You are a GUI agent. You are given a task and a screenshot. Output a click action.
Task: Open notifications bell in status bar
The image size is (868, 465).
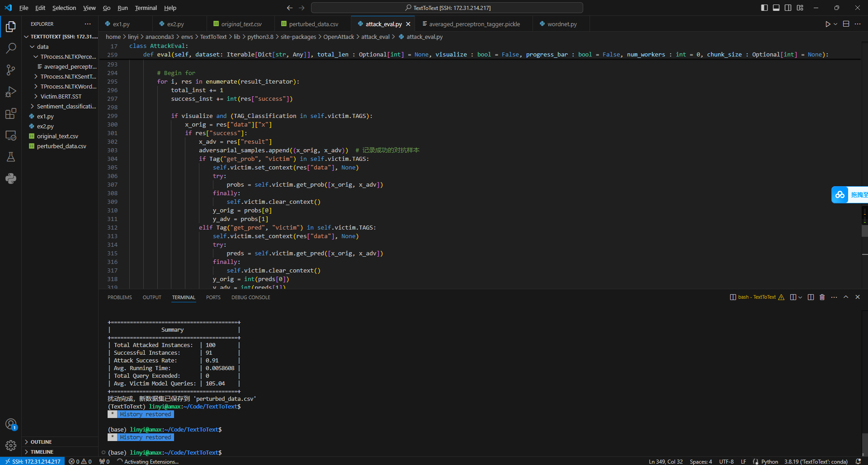point(858,461)
